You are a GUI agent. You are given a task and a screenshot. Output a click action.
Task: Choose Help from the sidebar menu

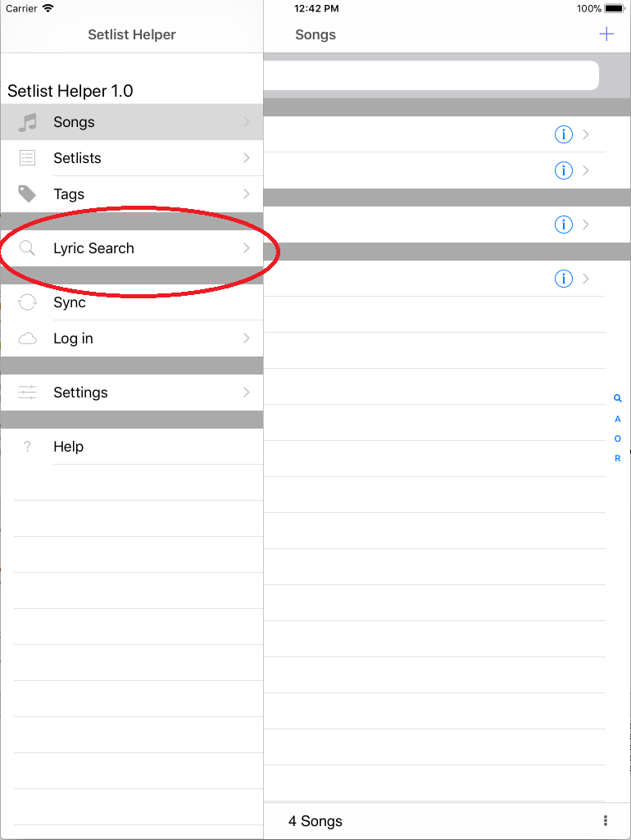pos(68,447)
